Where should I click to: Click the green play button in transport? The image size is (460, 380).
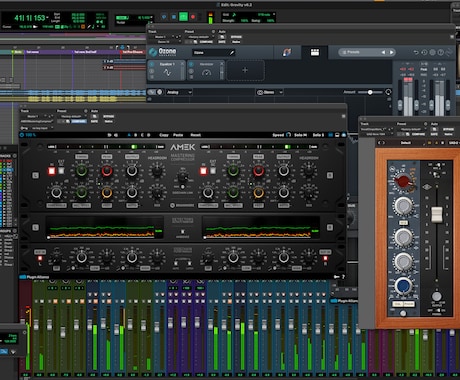coord(183,16)
